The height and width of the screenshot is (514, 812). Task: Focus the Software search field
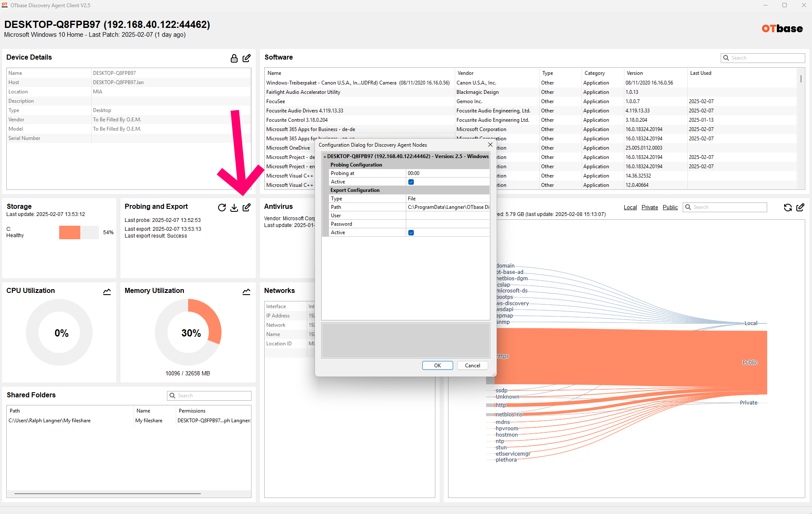763,58
